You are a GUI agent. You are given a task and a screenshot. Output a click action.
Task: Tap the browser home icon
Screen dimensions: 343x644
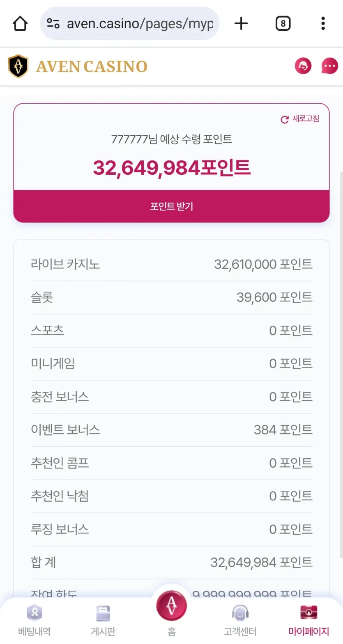coord(20,23)
